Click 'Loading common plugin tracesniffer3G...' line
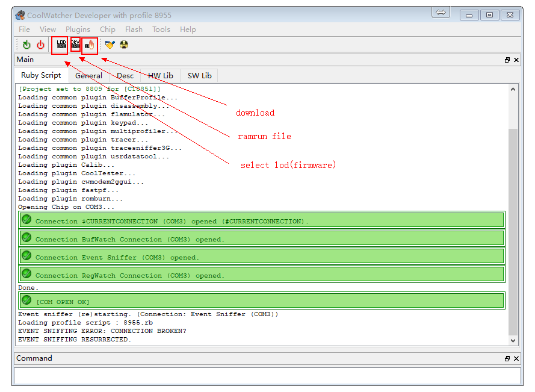This screenshot has width=535, height=392. pos(100,148)
